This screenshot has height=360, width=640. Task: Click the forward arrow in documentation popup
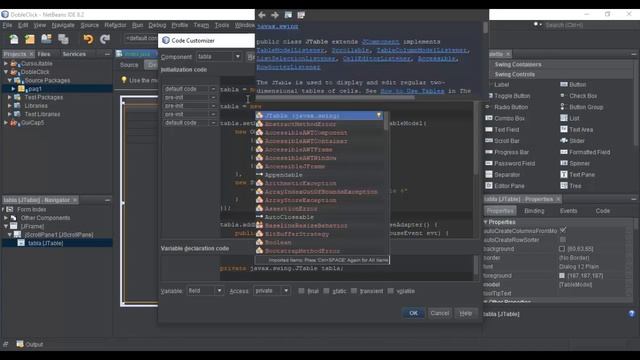click(275, 15)
